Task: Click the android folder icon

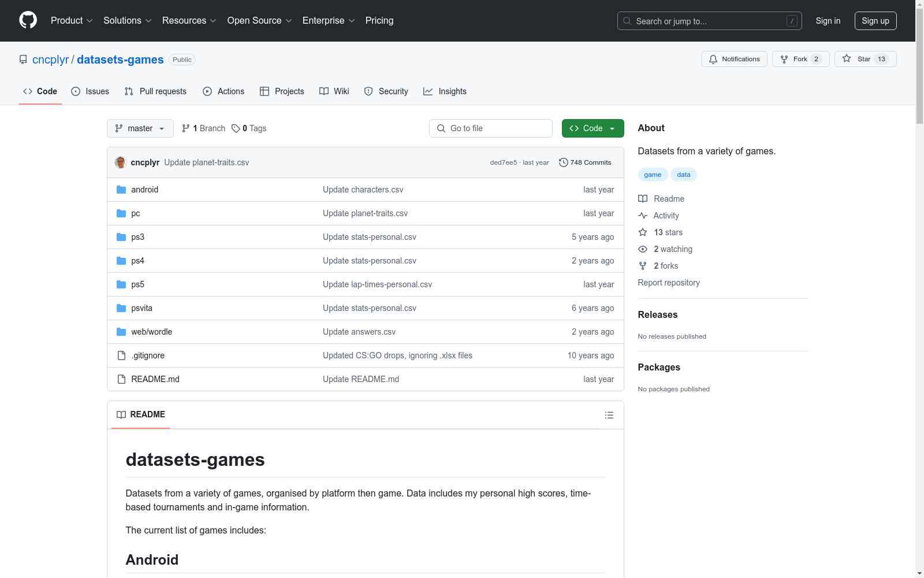Action: click(x=121, y=190)
